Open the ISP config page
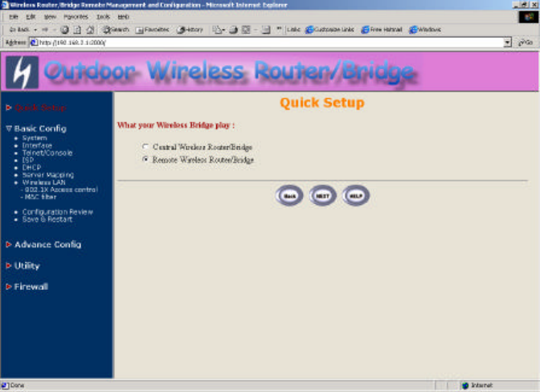The height and width of the screenshot is (392, 540). [28, 160]
